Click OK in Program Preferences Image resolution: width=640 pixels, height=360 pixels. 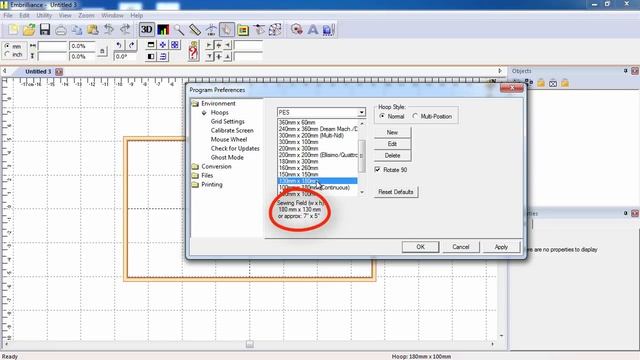[420, 247]
